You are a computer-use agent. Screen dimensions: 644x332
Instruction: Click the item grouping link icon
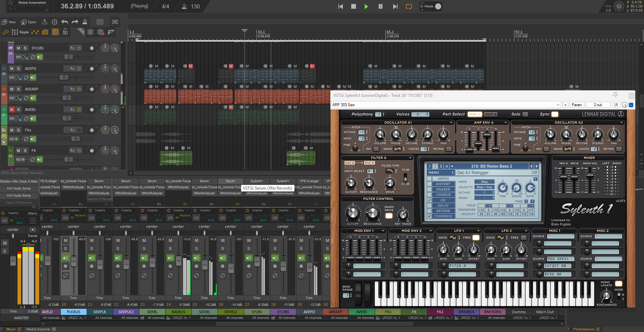[5, 32]
